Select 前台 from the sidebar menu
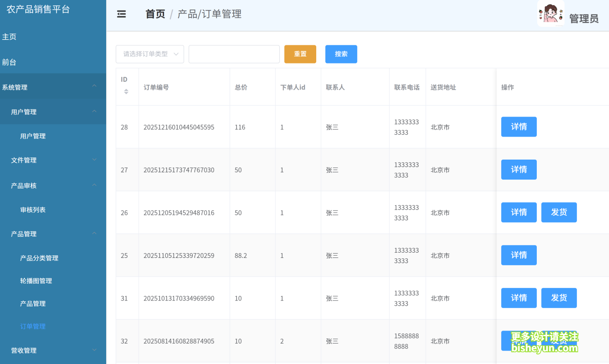 pos(10,62)
